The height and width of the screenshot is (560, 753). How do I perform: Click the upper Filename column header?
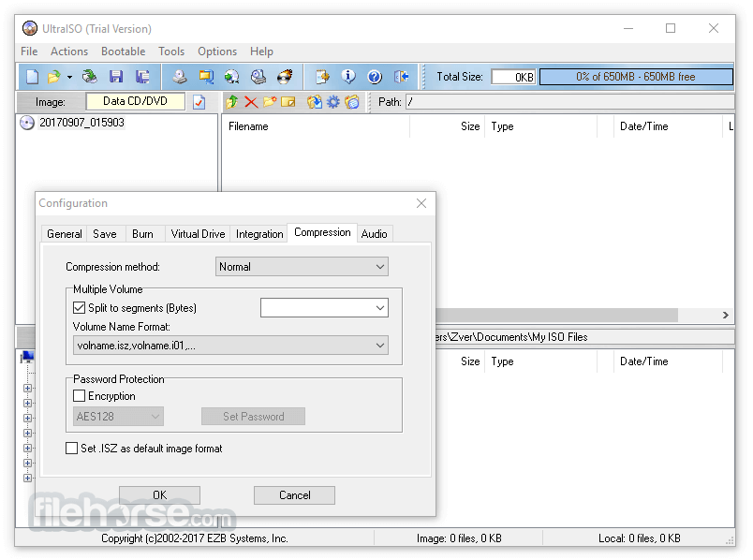[317, 126]
